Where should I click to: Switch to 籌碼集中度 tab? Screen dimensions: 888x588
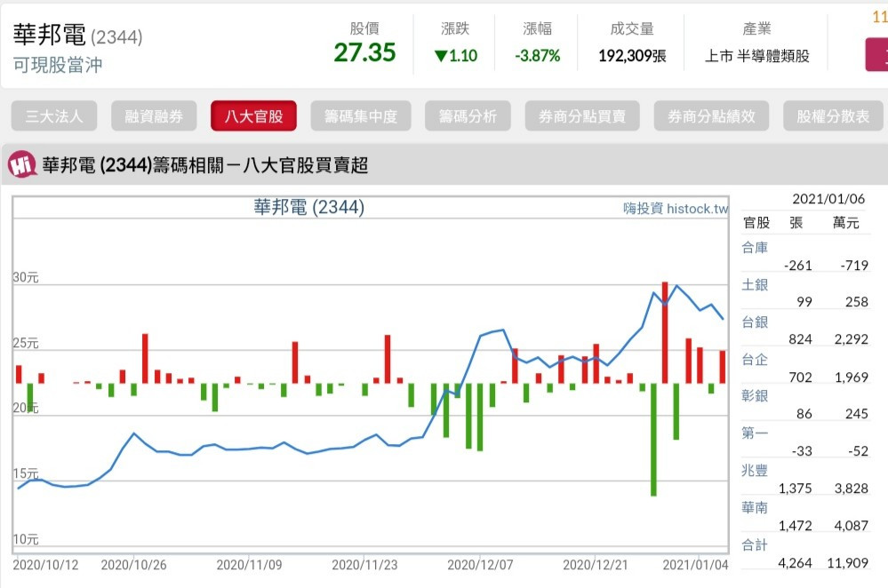361,116
